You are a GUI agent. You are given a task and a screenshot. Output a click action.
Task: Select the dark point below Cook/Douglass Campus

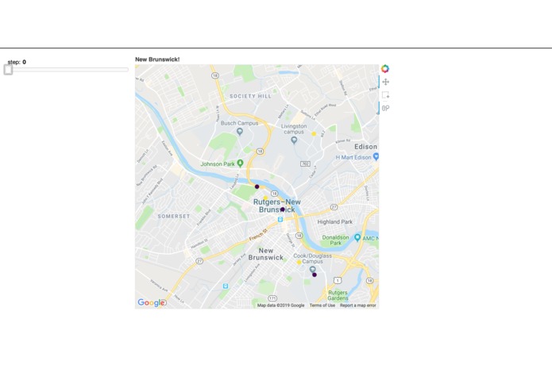(315, 275)
